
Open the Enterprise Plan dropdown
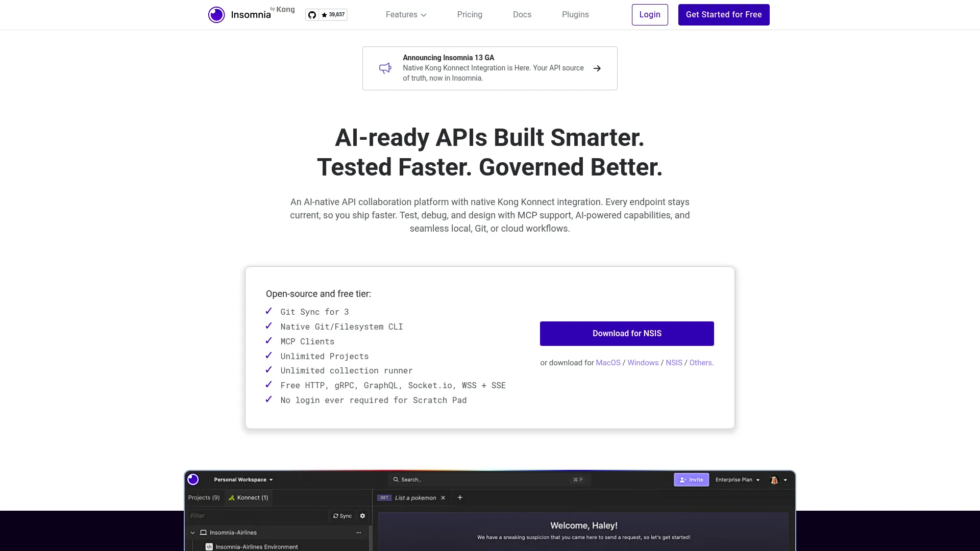738,480
